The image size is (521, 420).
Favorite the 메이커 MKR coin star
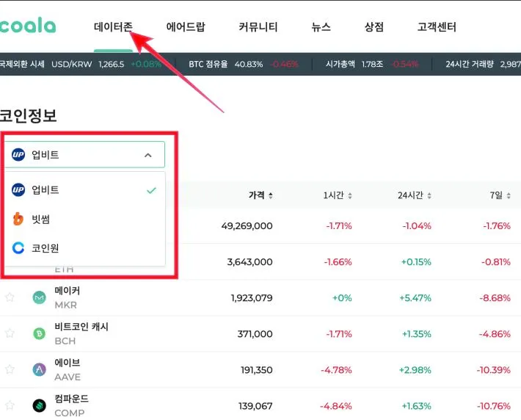click(10, 297)
